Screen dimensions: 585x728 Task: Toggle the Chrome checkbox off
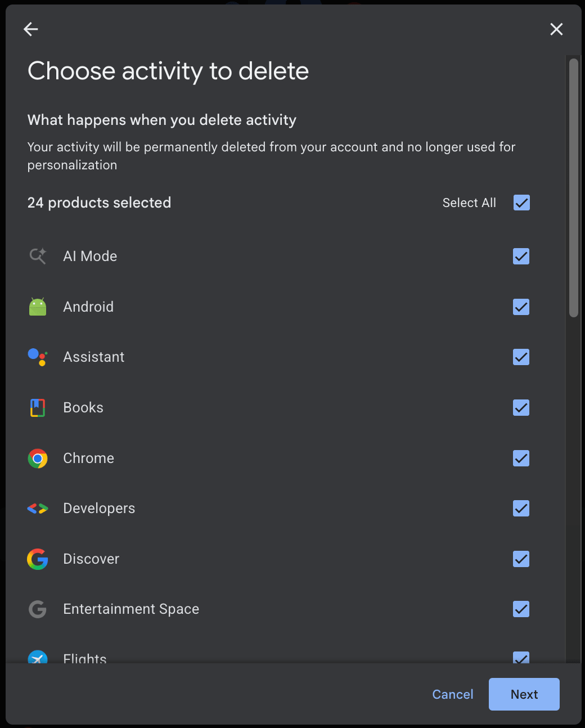click(x=521, y=458)
